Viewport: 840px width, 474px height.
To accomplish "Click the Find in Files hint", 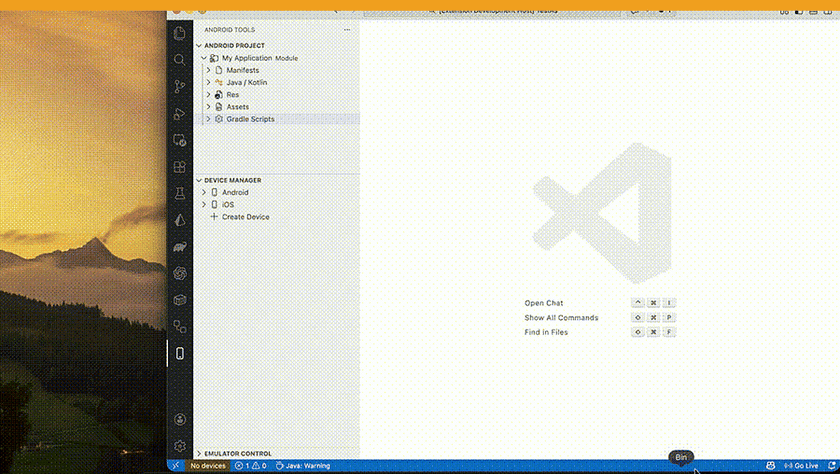I will coord(546,332).
